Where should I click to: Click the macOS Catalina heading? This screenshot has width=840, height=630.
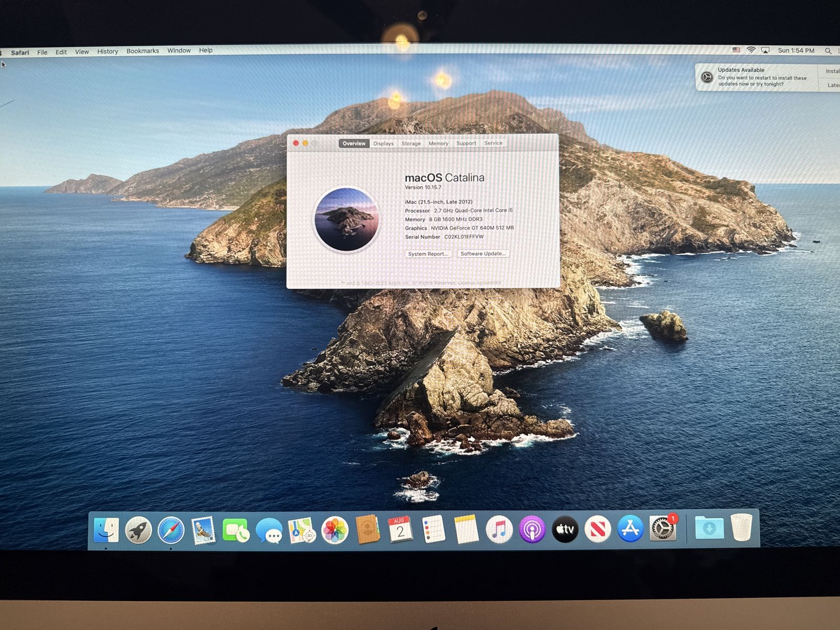(x=445, y=177)
